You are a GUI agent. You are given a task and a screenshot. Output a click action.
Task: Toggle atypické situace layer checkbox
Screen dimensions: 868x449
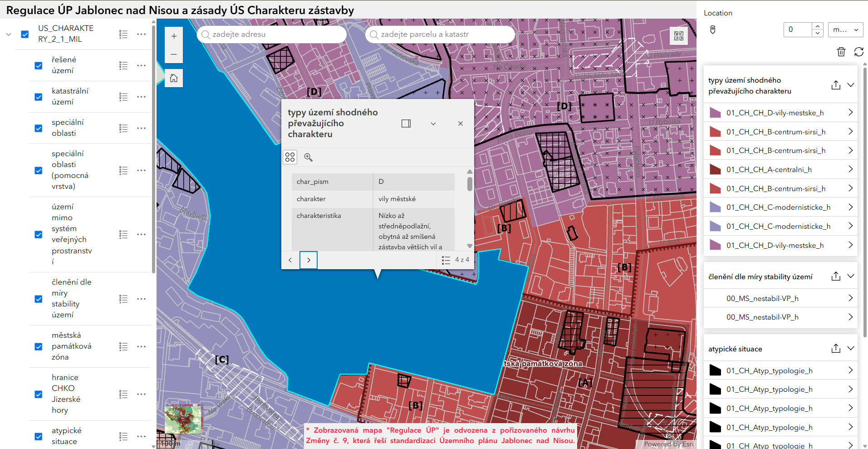coord(39,436)
